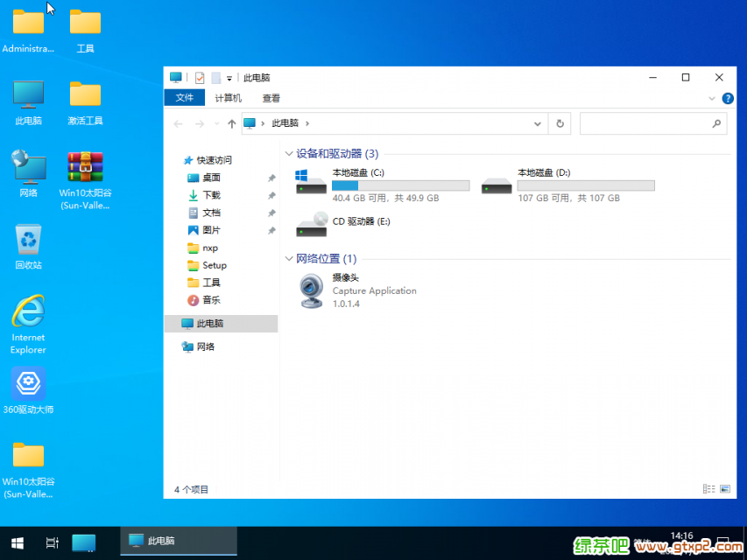
Task: Select nxp folder in navigation pane
Action: point(203,248)
